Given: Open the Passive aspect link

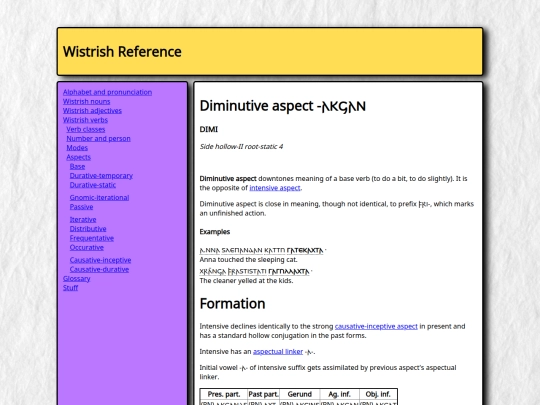Looking at the screenshot, I should [x=82, y=207].
